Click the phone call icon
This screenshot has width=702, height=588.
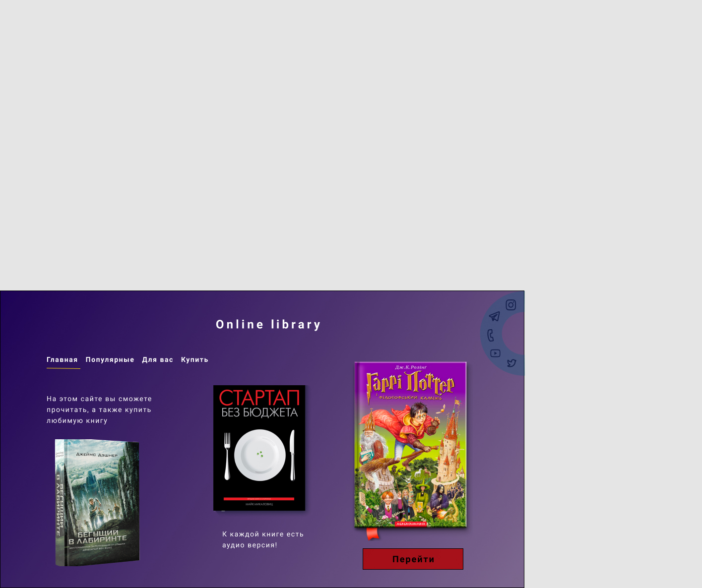[x=491, y=336]
